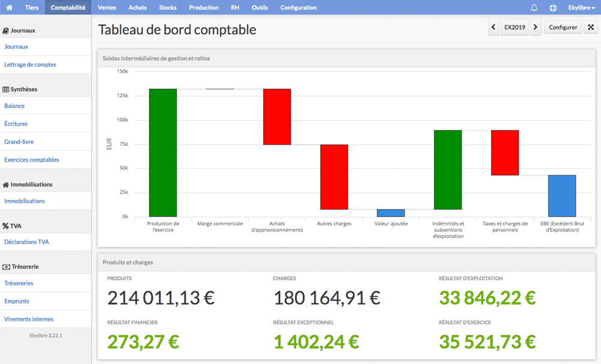Click the Ekylibre 3.22.1 version text
The height and width of the screenshot is (364, 601).
46,336
